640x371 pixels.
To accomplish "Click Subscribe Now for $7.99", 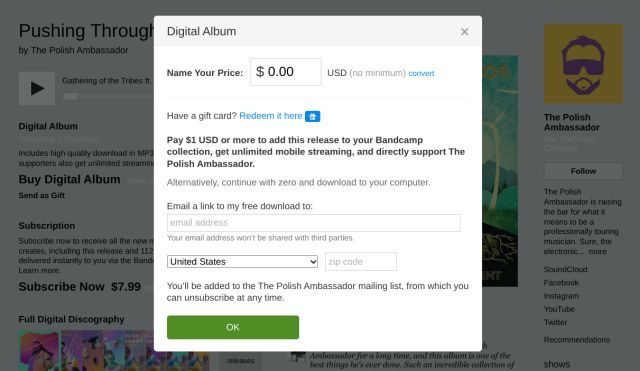I will tap(80, 287).
